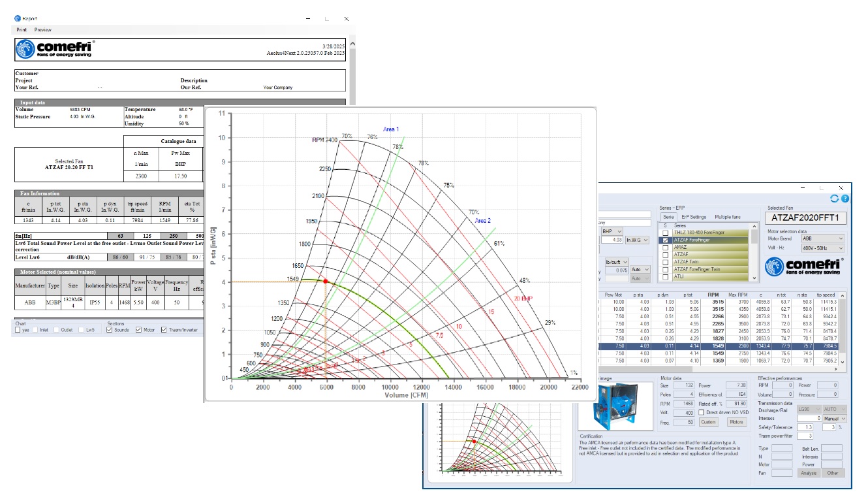Click the Safety/Tolerance input field
Image resolution: width=868 pixels, height=503 pixels.
click(805, 427)
